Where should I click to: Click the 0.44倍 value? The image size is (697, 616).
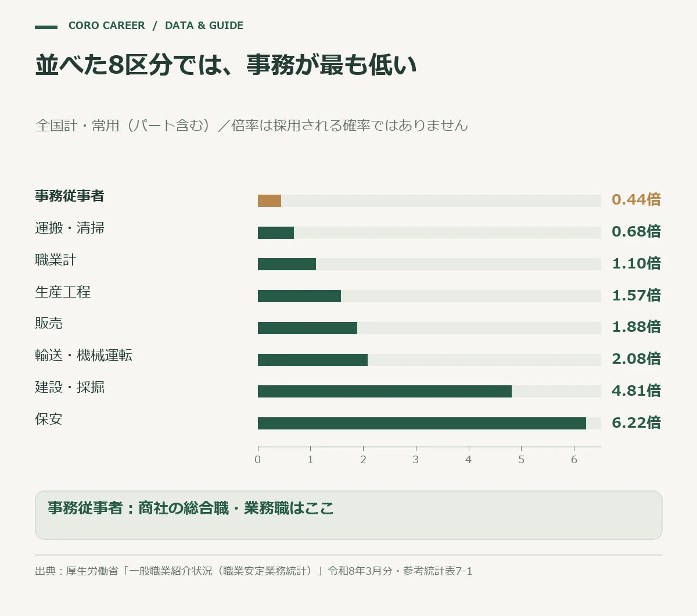[x=636, y=200]
